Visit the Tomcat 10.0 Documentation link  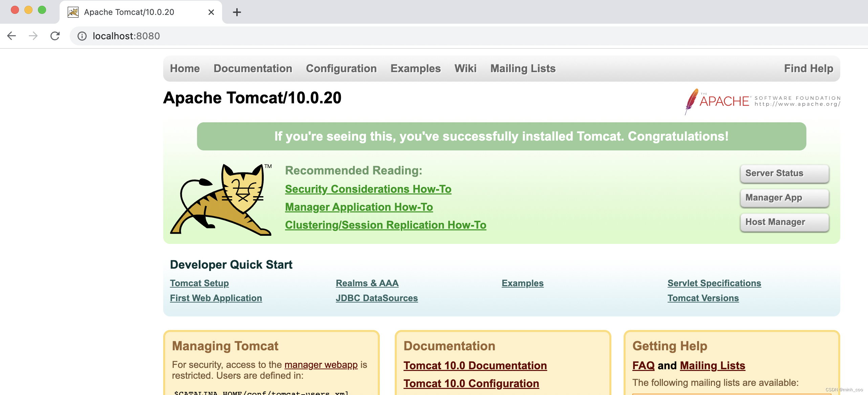click(x=475, y=366)
